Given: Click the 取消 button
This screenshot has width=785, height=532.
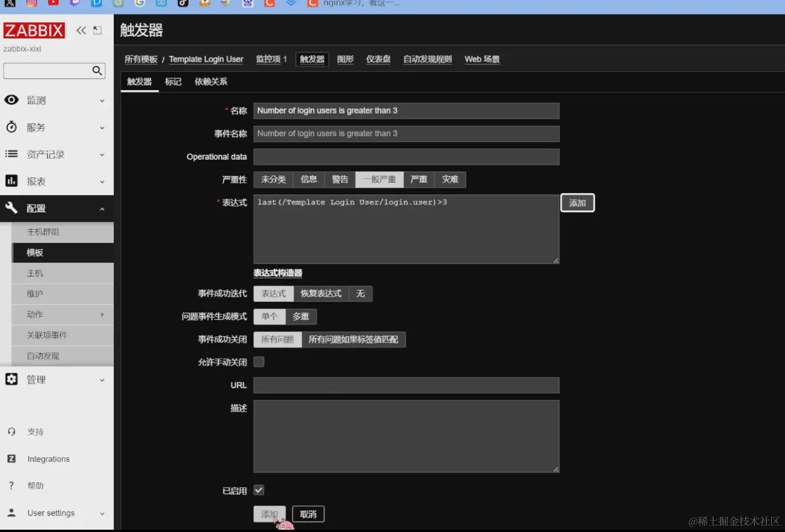Looking at the screenshot, I should click(309, 514).
